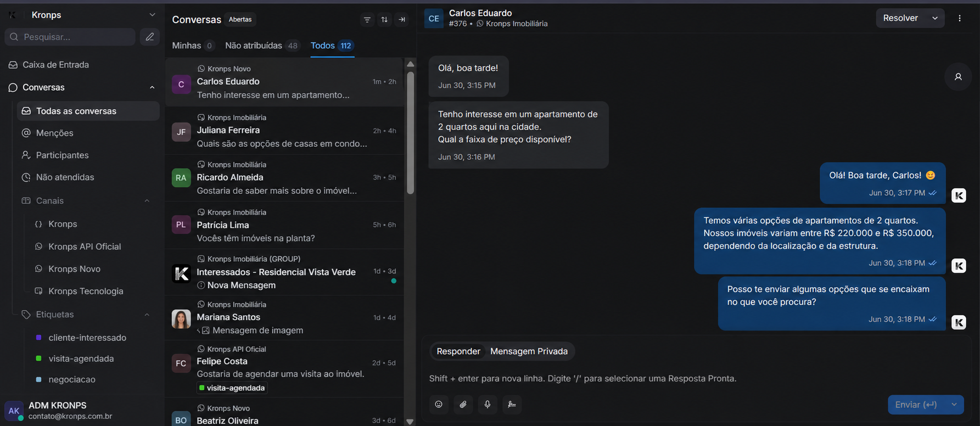Screen dimensions: 980x426
Task: Click the conversation list scrollbar thumb
Action: coord(410,132)
